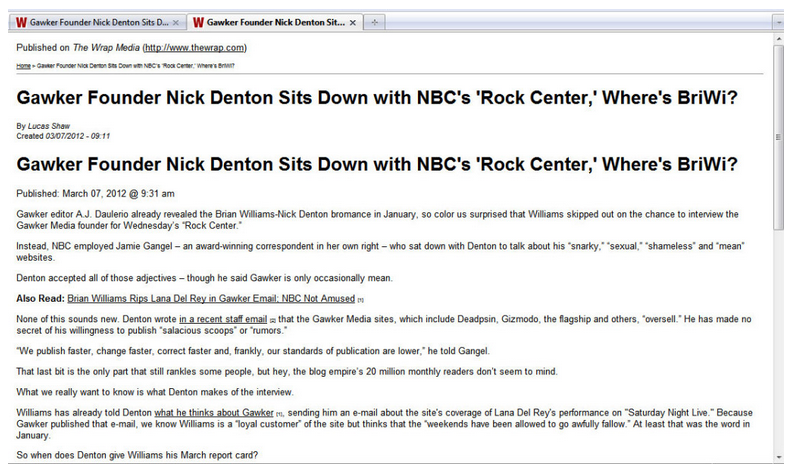Screen dimensions: 791x470
Task: Click the footnote marker after 'NBC Not Amused'
Action: tap(360, 300)
